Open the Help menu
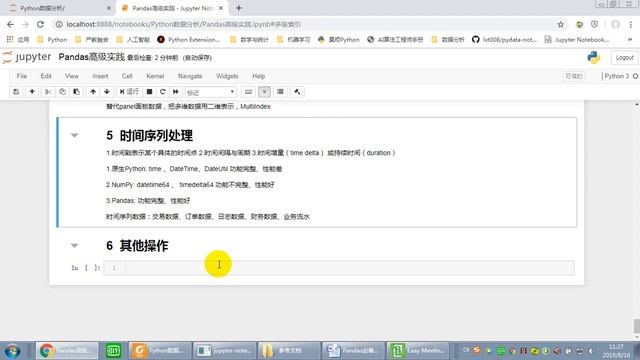The height and width of the screenshot is (360, 640). point(258,76)
